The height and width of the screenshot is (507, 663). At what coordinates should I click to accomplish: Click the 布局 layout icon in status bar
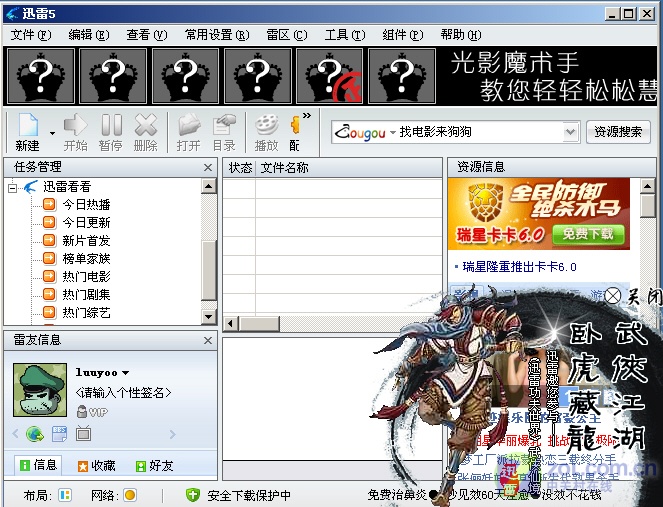coord(65,495)
